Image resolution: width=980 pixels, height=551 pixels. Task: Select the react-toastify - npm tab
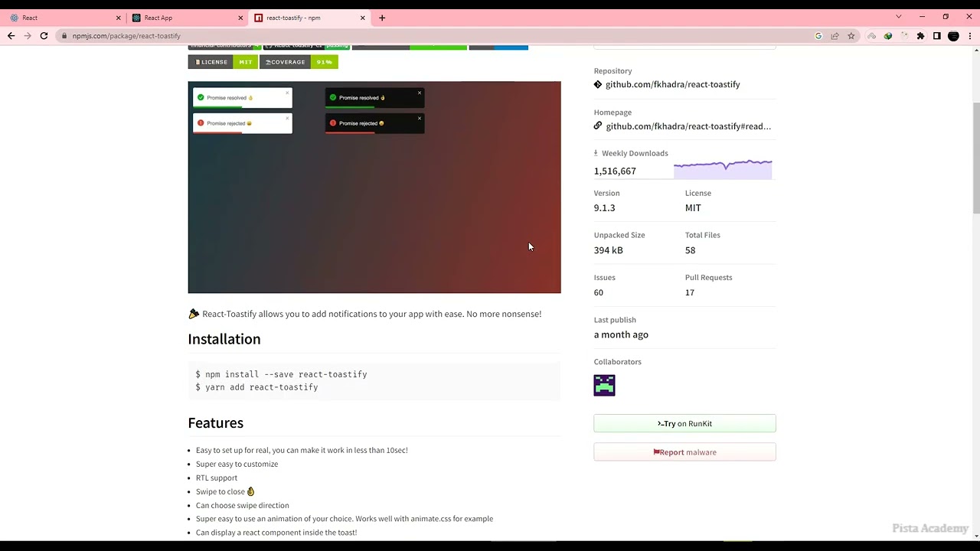309,18
